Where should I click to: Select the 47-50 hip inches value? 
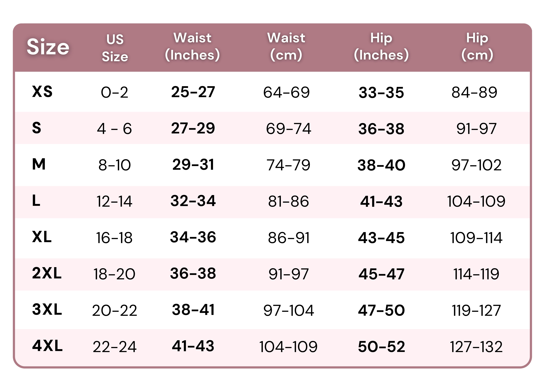coord(381,310)
